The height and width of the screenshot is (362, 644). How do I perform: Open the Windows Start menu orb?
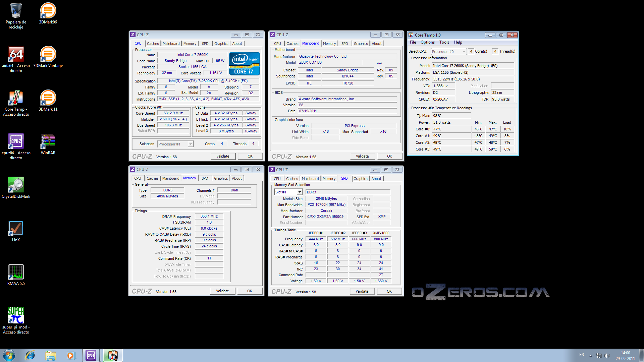point(9,355)
